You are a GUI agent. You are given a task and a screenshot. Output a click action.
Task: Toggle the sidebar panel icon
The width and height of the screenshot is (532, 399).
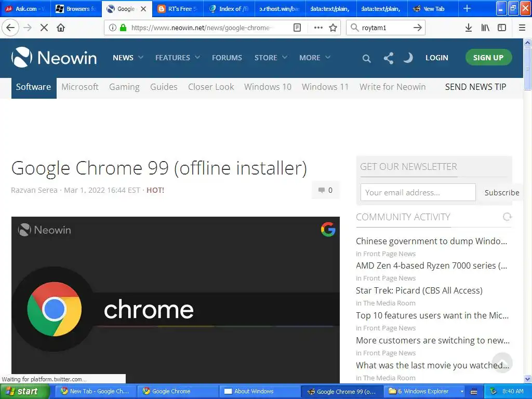[502, 28]
